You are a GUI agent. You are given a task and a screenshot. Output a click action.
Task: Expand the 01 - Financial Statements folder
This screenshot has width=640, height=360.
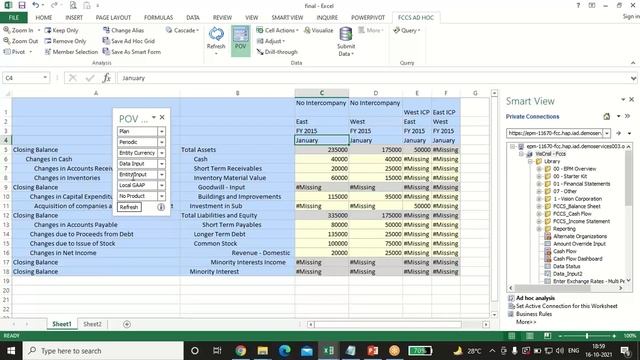(x=539, y=184)
